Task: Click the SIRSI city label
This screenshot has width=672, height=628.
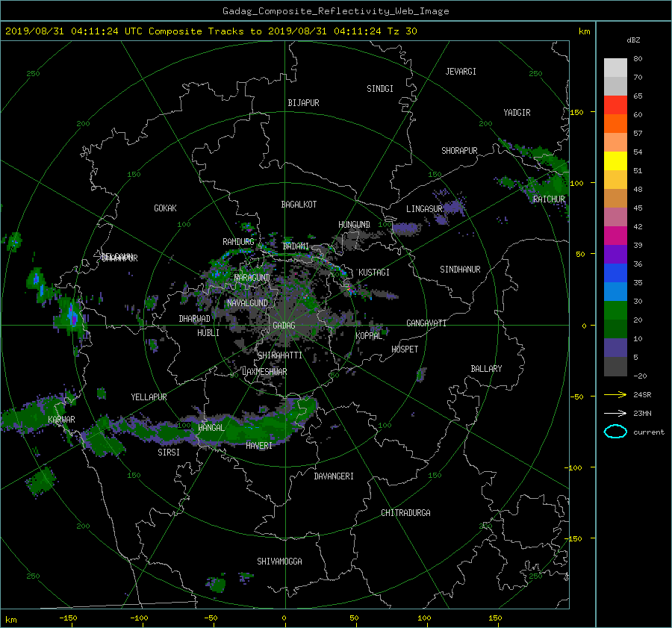Action: 169,453
